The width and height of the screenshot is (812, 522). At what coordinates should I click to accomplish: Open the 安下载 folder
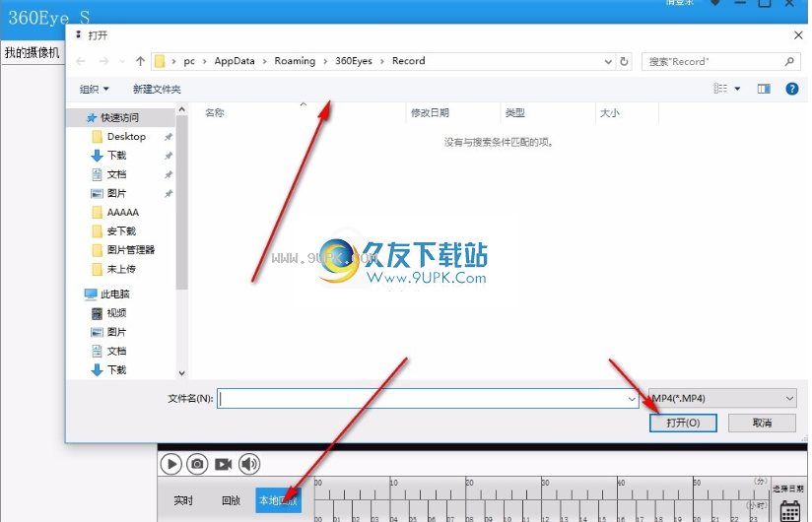121,231
